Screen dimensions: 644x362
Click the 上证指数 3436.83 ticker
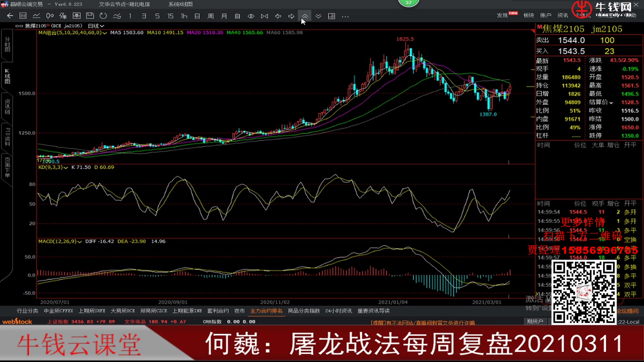pos(81,321)
